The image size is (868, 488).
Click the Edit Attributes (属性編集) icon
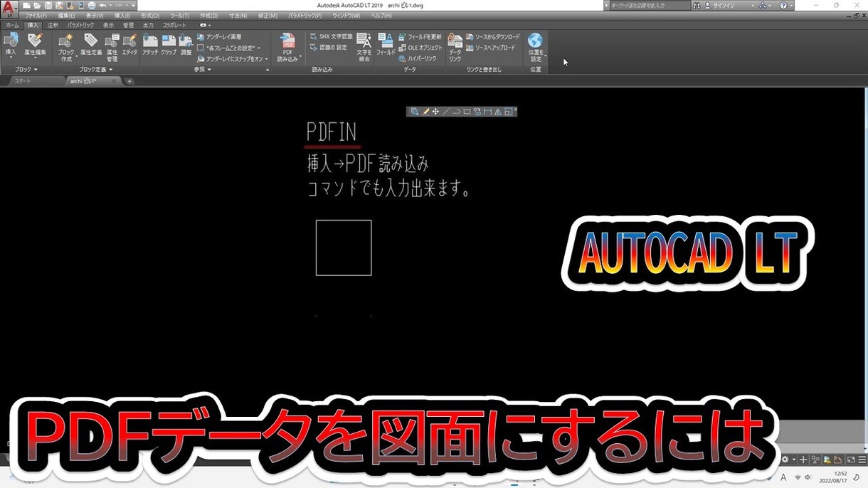[35, 45]
